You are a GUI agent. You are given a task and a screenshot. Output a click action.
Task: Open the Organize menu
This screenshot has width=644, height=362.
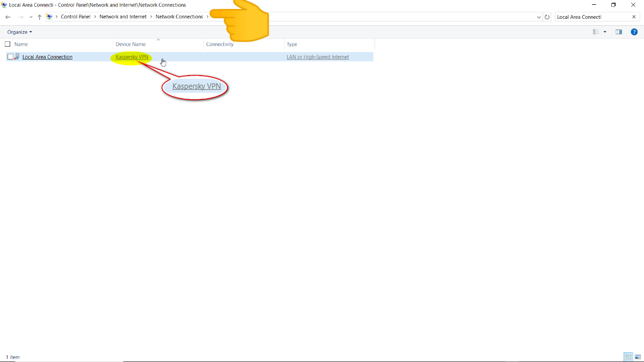[x=19, y=32]
